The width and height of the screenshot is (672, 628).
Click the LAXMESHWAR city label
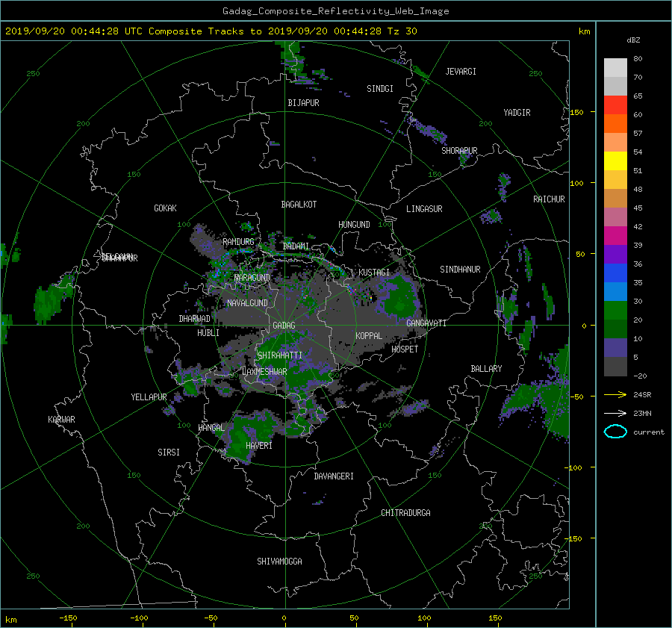[x=264, y=372]
